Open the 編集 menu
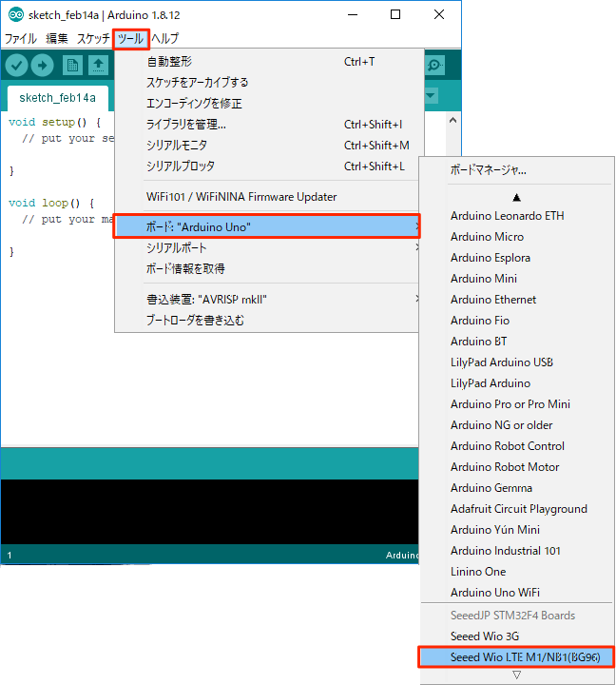 click(x=57, y=39)
